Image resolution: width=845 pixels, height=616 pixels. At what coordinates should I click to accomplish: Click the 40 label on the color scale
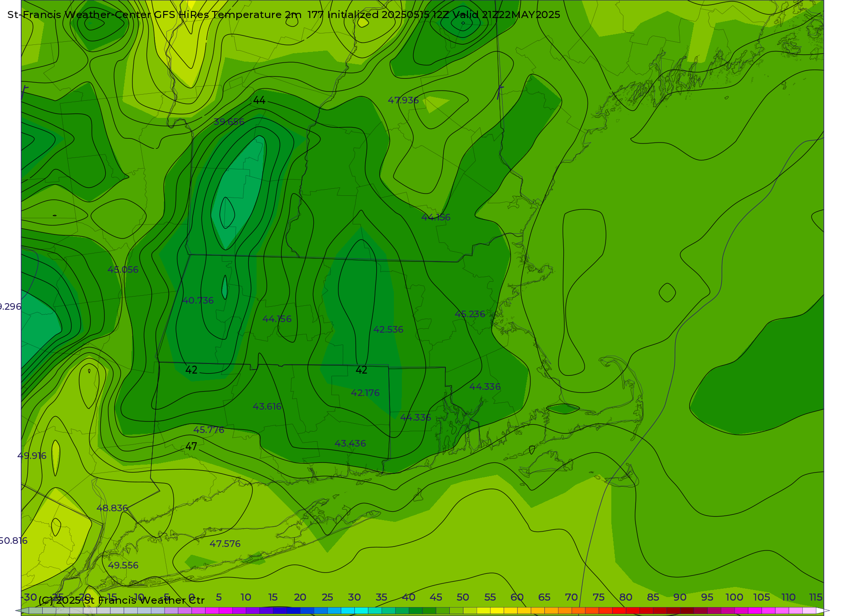pyautogui.click(x=408, y=597)
